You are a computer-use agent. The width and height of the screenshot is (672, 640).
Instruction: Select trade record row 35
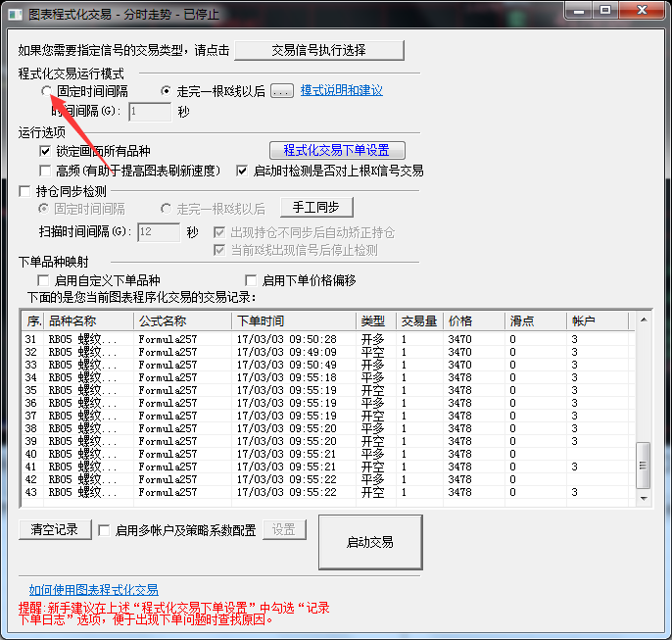pyautogui.click(x=328, y=390)
